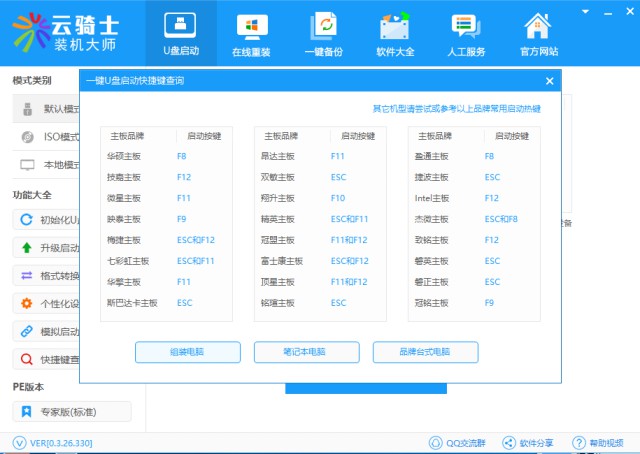Click the 华擎主板 row label

coord(124,282)
